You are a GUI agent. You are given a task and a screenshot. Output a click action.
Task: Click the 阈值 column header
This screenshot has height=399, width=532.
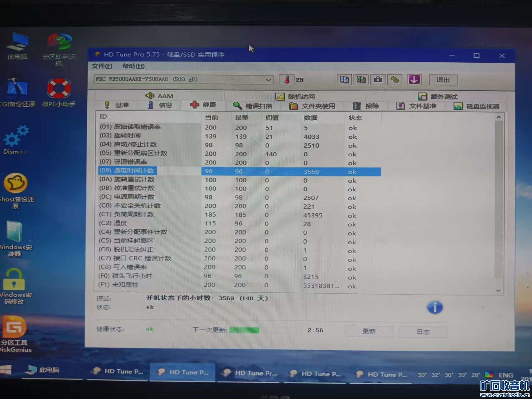pyautogui.click(x=282, y=118)
